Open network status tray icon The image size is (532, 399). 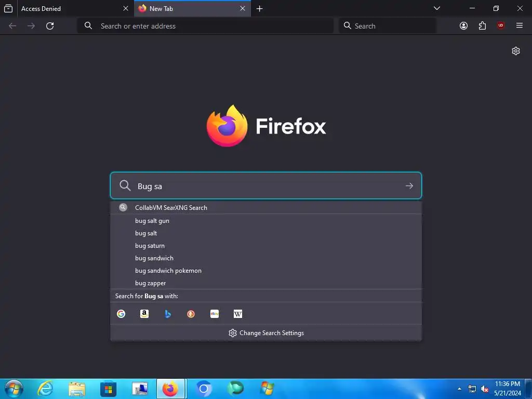472,389
